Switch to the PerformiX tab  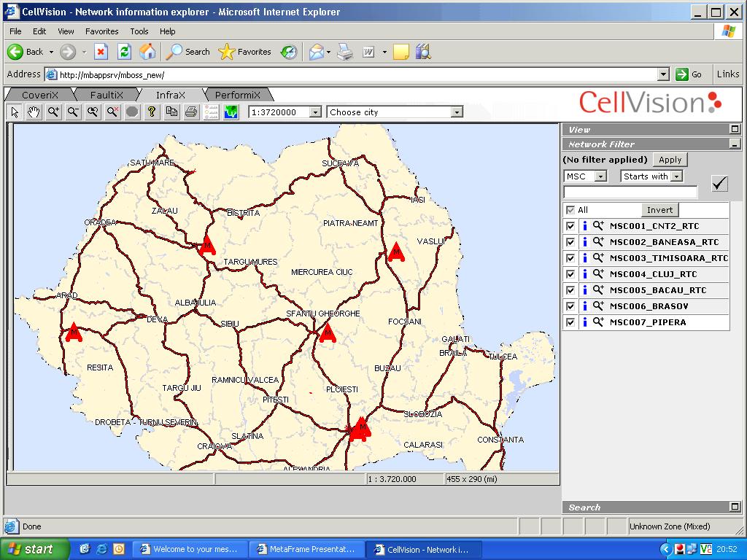[238, 95]
